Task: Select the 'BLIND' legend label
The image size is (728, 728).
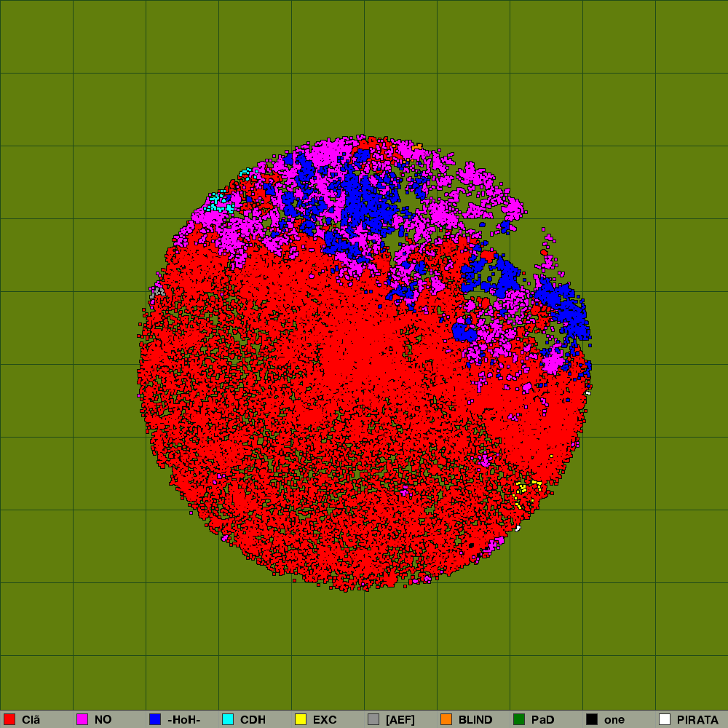Action: tap(475, 720)
